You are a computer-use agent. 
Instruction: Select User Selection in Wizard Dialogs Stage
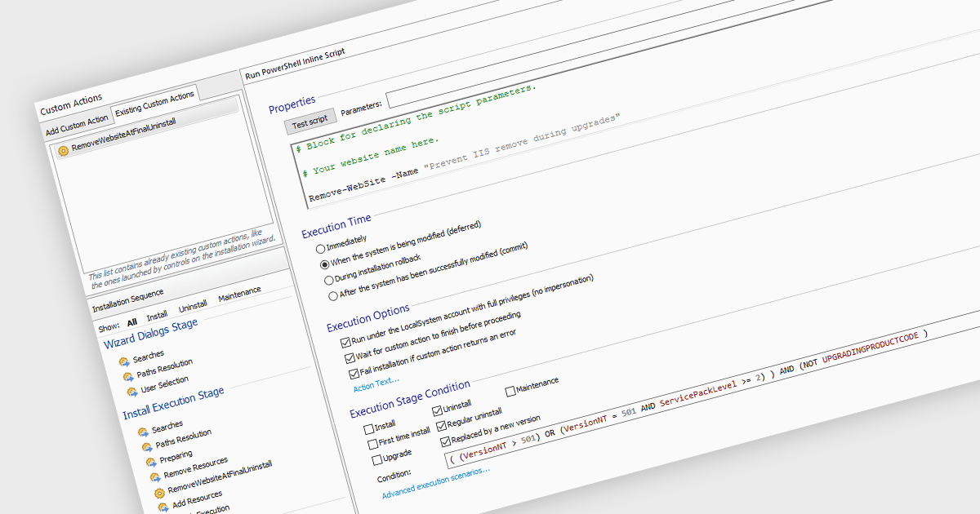click(x=163, y=383)
